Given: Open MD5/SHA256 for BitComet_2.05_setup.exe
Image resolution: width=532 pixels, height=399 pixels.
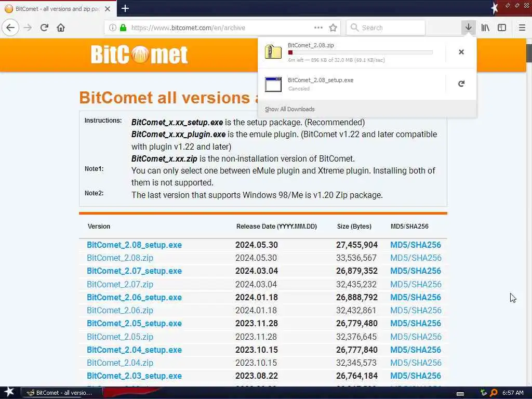Looking at the screenshot, I should 416,324.
